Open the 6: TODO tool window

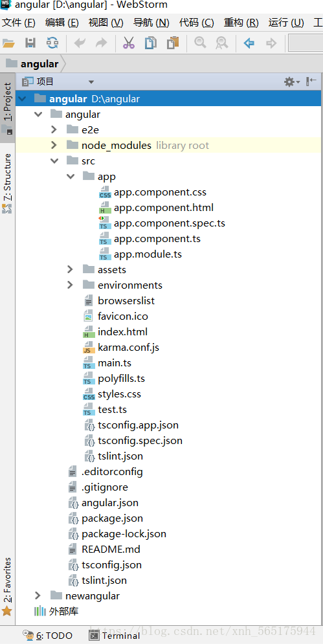click(x=48, y=636)
